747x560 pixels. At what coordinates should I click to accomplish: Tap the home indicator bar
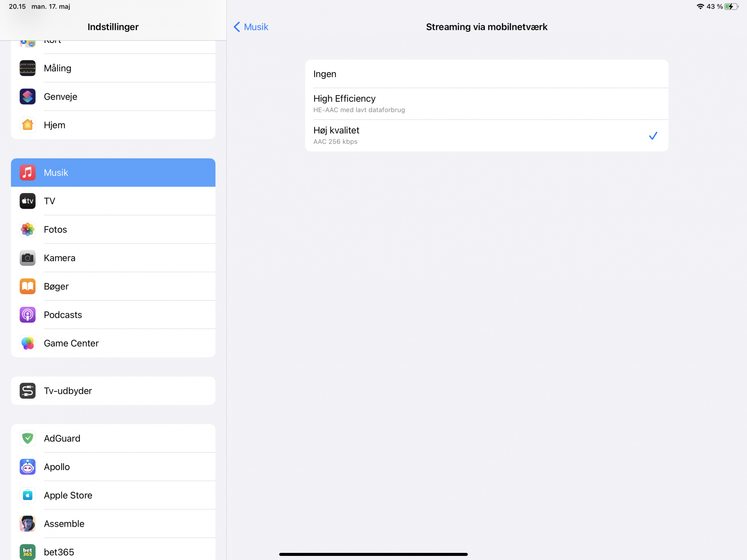click(373, 554)
